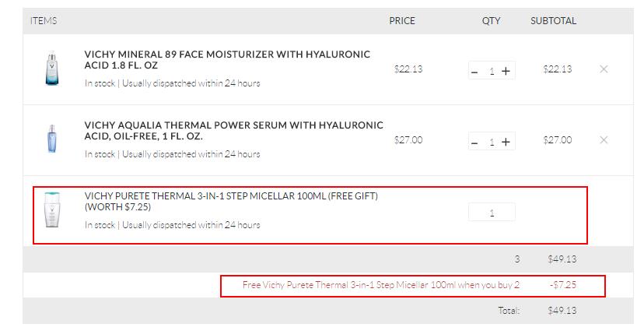Increase quantity of Mineral 89 Face Moisturizer
644x331 pixels.
pos(506,71)
